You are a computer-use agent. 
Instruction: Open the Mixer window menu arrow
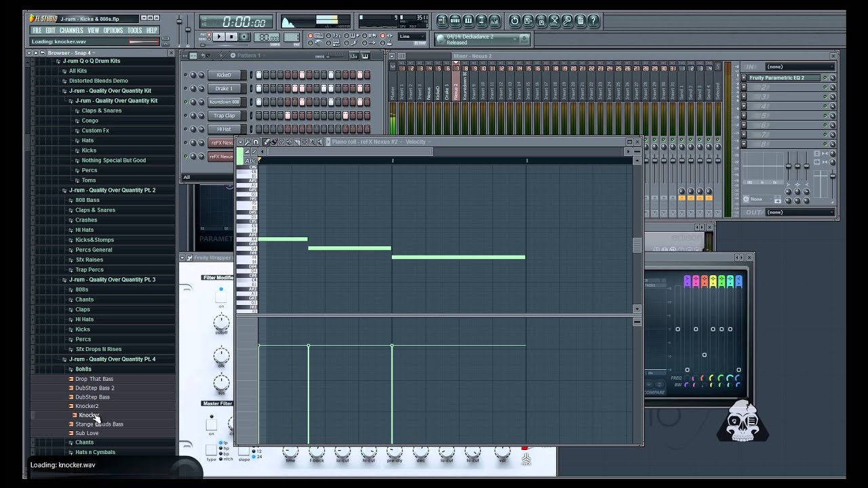click(392, 56)
